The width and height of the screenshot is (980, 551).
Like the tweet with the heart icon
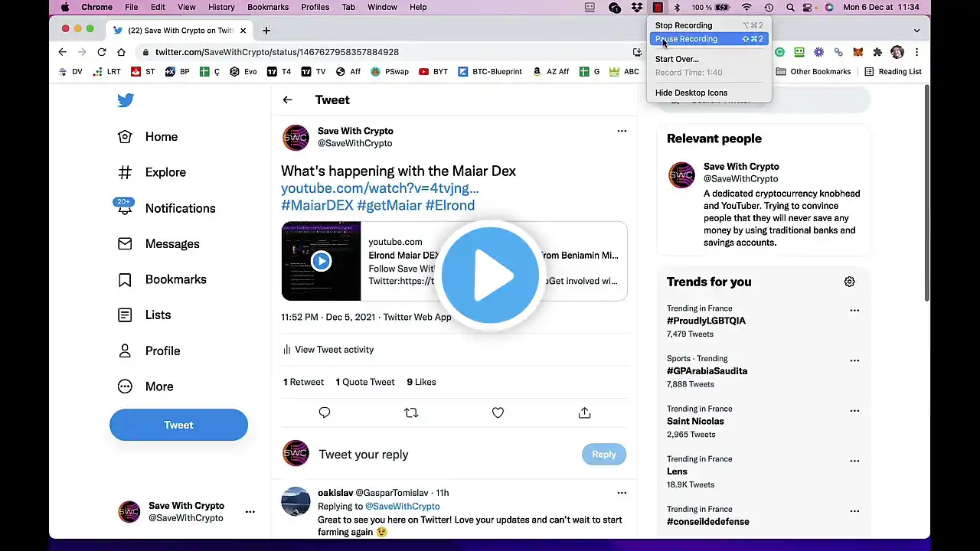498,412
